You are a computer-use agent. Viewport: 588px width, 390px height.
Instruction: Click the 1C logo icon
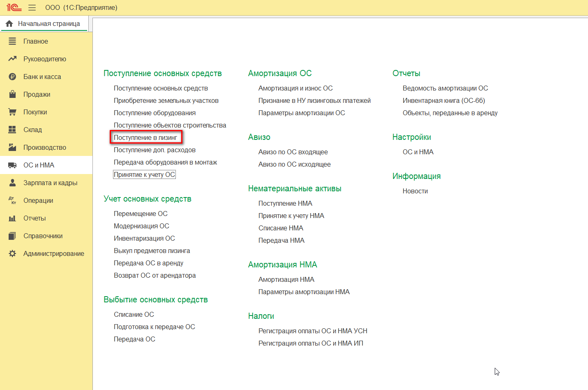(x=14, y=7)
